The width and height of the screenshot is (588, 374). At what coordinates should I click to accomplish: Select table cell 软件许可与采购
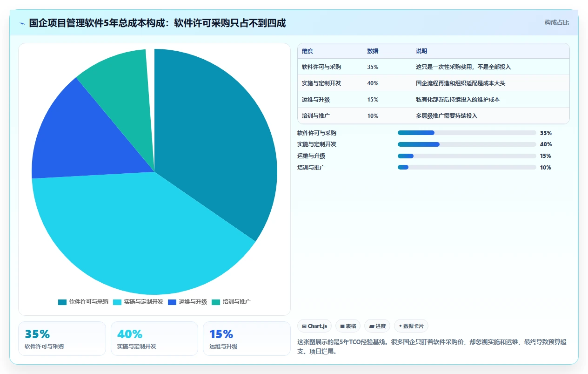321,67
